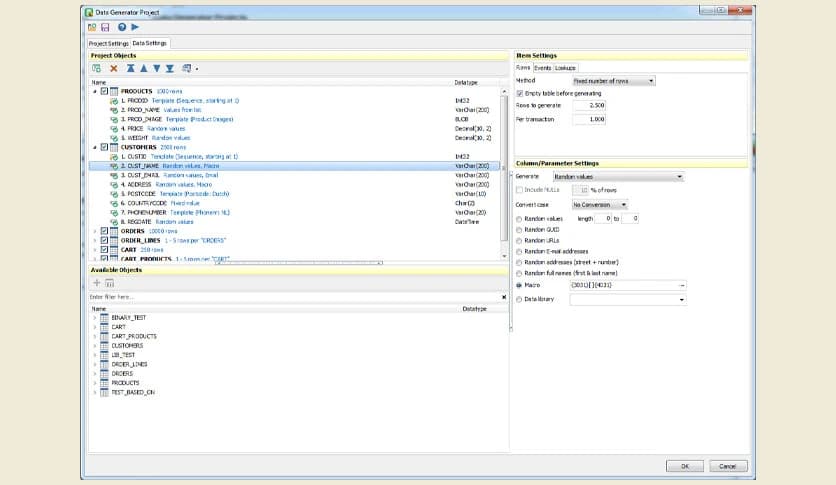Select the Data Settings tab
This screenshot has width=836, height=485.
point(149,43)
